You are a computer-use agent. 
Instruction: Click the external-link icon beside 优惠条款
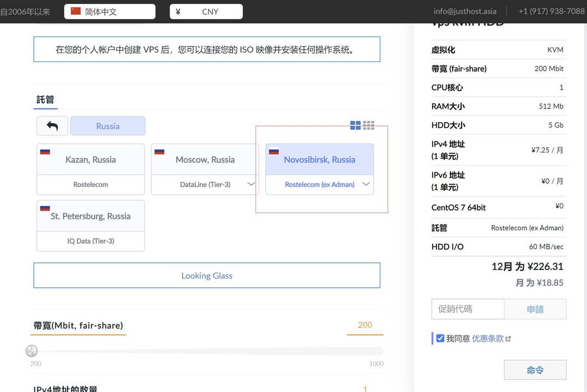tap(508, 338)
